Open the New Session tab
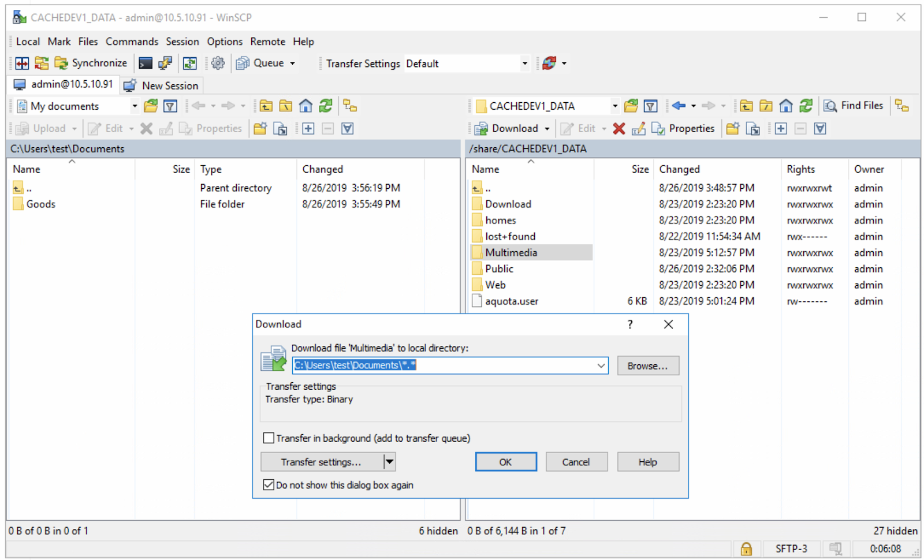 [162, 85]
